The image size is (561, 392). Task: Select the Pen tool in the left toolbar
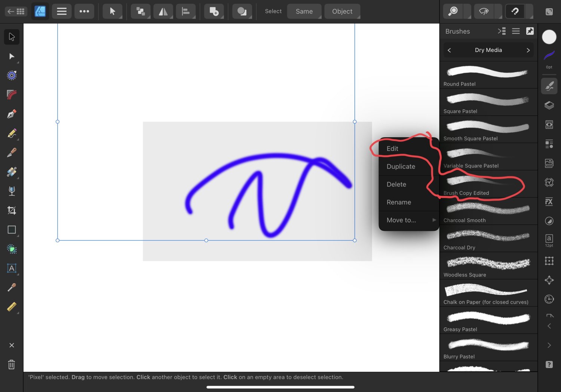11,113
